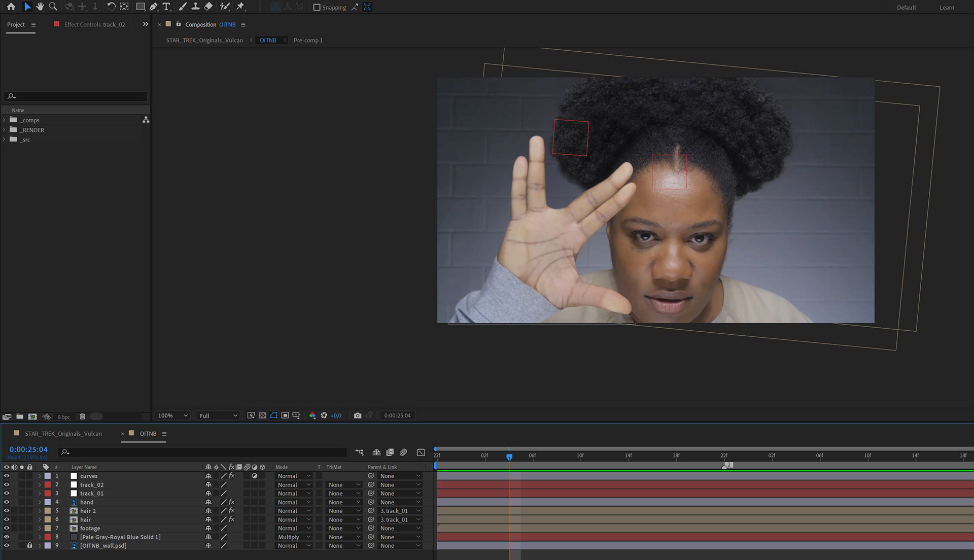Viewport: 974px width, 560px height.
Task: Enable the Snapping checkbox
Action: click(317, 7)
